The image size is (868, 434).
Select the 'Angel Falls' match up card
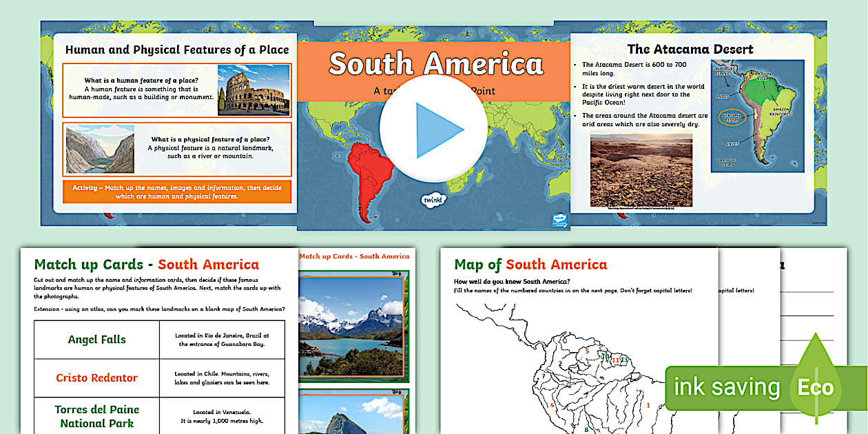point(96,339)
